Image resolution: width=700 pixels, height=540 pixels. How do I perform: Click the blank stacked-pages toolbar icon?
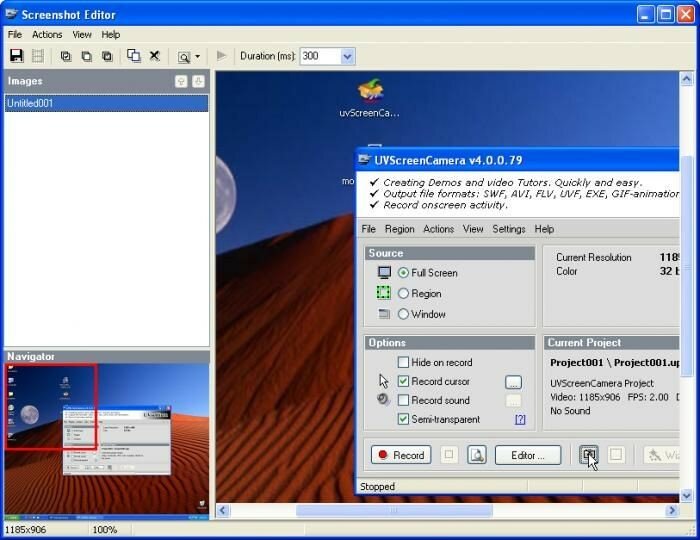point(87,56)
